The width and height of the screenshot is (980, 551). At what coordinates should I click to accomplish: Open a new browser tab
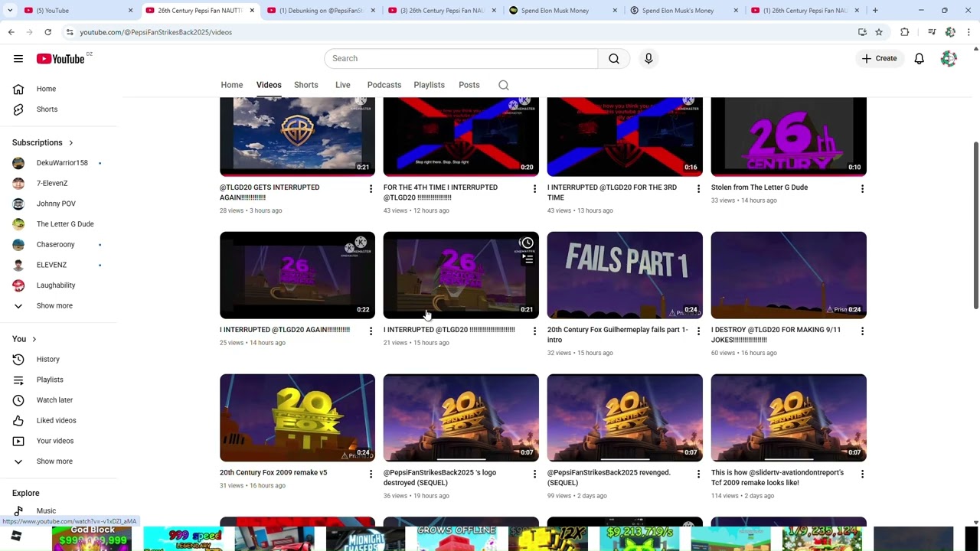click(875, 11)
